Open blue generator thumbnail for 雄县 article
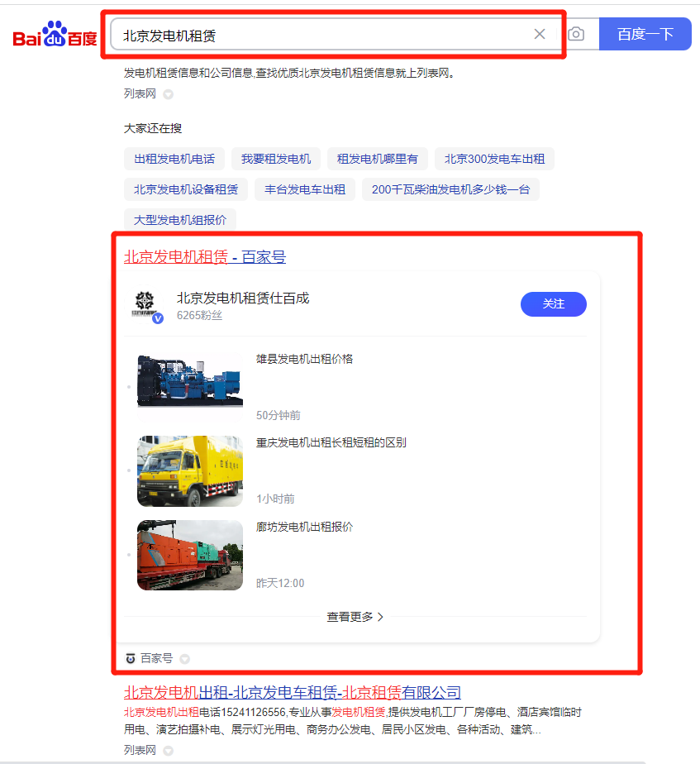The width and height of the screenshot is (700, 764). [190, 380]
